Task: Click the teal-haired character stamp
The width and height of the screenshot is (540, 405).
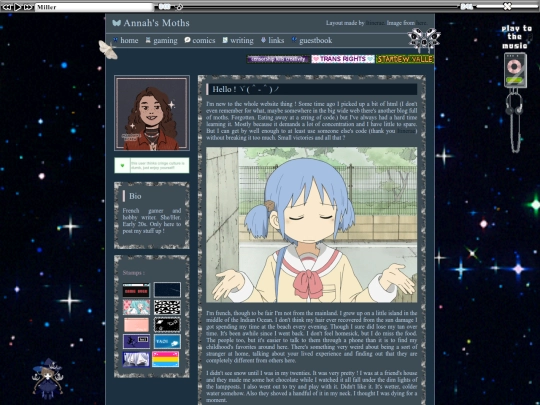Action: [x=136, y=307]
